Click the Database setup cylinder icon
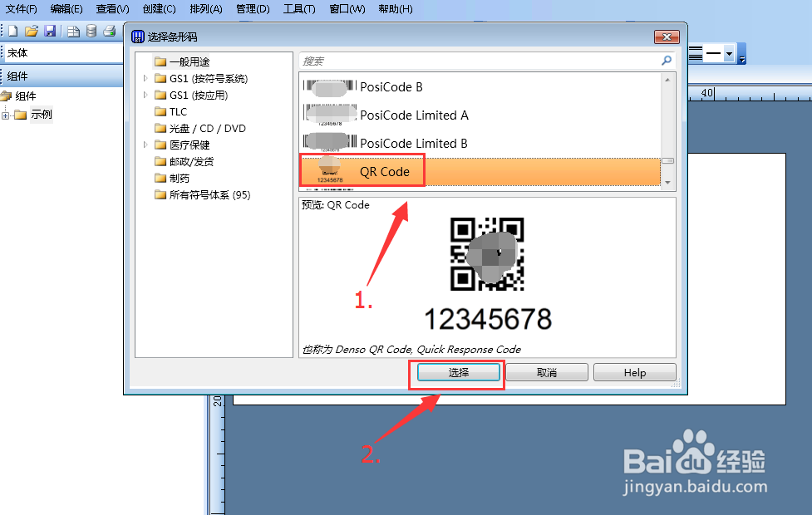This screenshot has width=812, height=515. pyautogui.click(x=91, y=31)
